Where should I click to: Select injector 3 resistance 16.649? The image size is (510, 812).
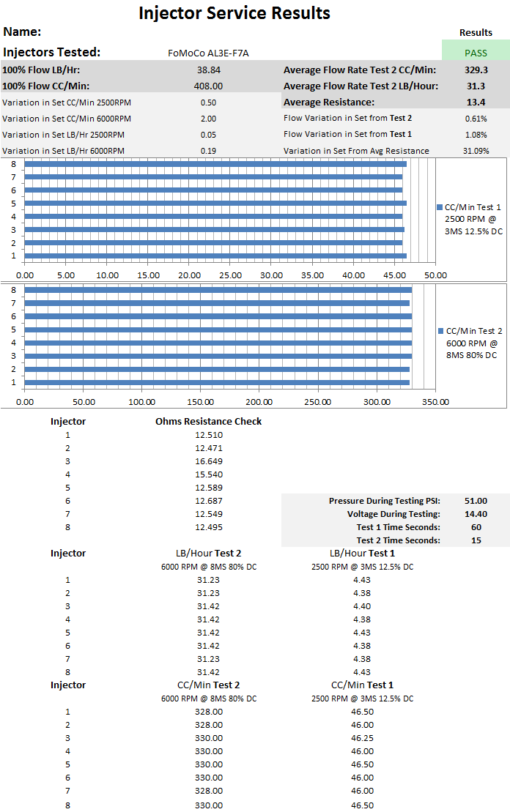(x=209, y=461)
